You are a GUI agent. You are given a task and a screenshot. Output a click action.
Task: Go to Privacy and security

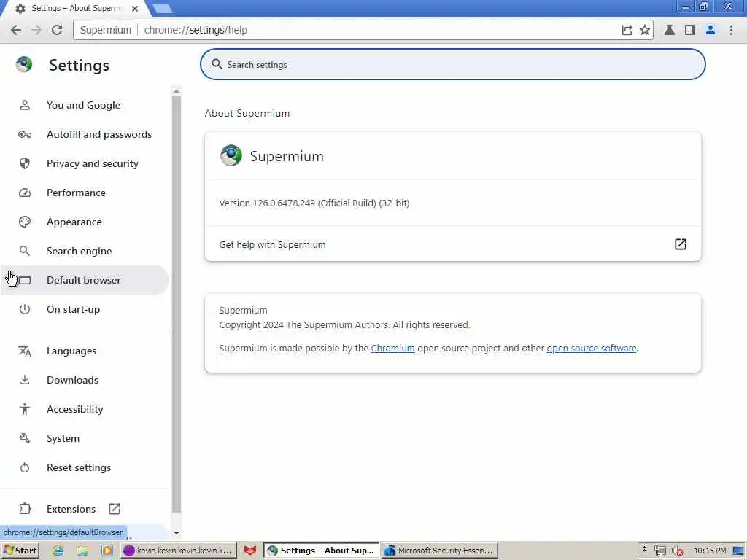click(84, 163)
